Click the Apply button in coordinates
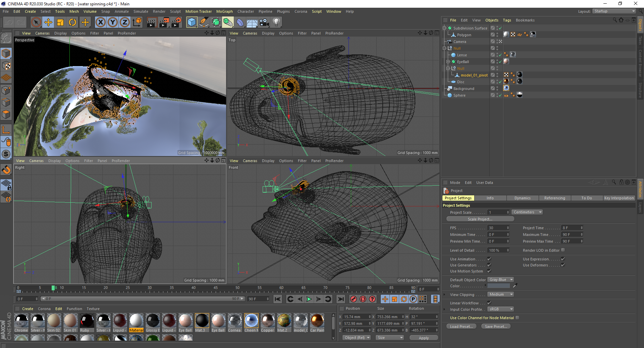Screen dimensions: 644x348 click(424, 338)
